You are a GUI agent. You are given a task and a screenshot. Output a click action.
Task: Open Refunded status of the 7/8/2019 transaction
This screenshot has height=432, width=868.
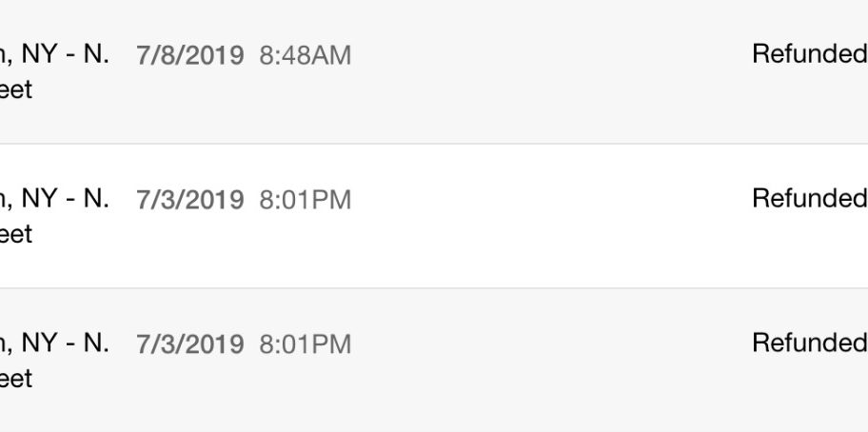pos(809,54)
